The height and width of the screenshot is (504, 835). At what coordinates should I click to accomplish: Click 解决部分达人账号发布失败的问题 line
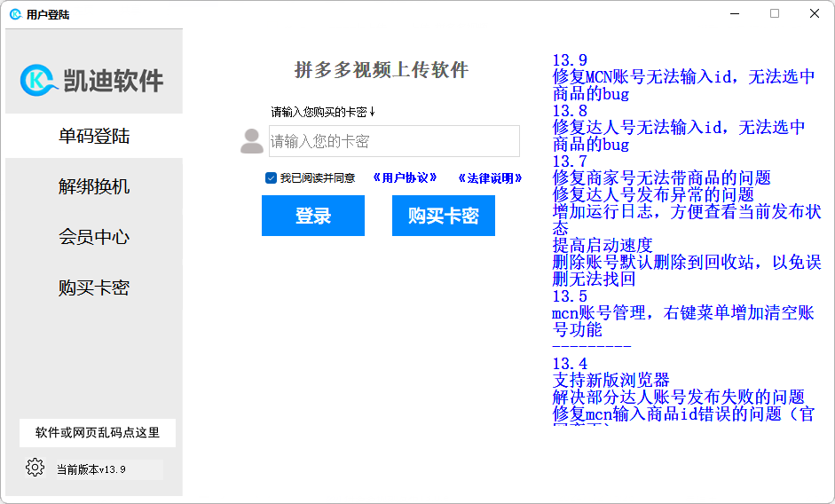coord(679,398)
